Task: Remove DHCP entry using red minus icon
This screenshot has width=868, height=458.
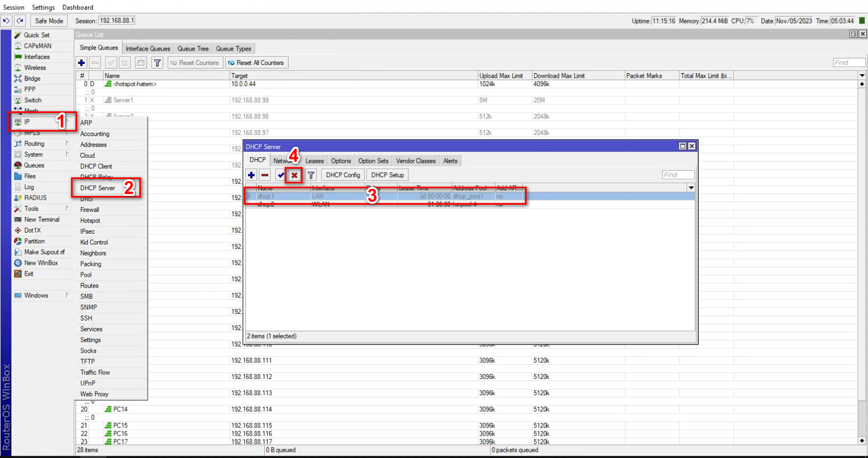Action: (x=265, y=175)
